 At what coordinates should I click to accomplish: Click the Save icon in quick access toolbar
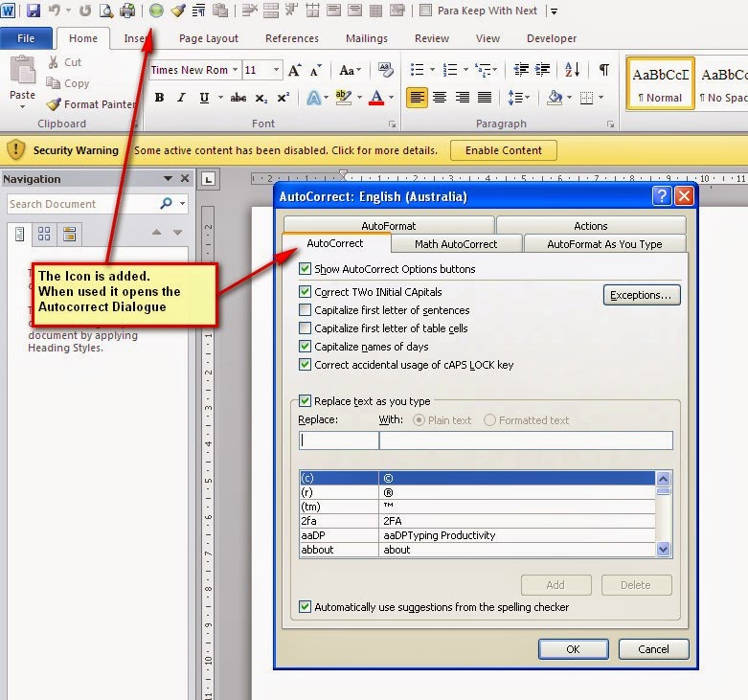[34, 11]
